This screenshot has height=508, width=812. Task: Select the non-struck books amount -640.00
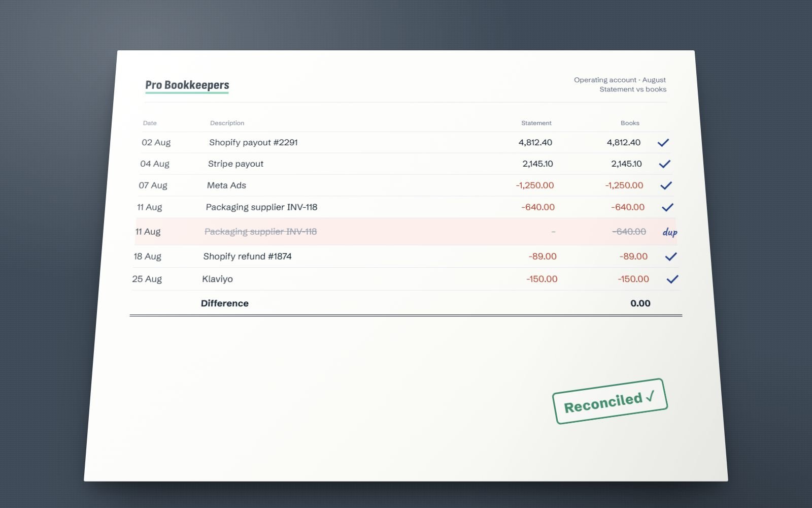coord(628,207)
